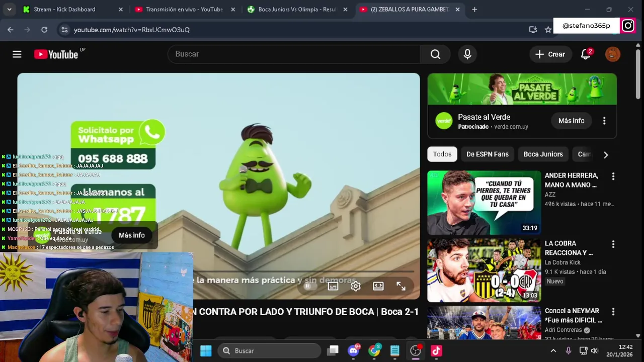644x362 pixels.
Task: Open OBS Studio from the taskbar
Action: tap(416, 351)
